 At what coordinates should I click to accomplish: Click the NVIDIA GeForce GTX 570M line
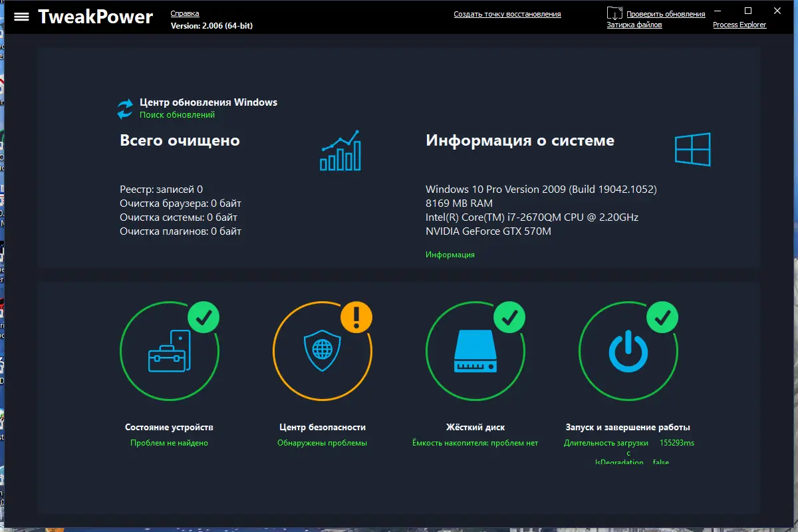488,231
